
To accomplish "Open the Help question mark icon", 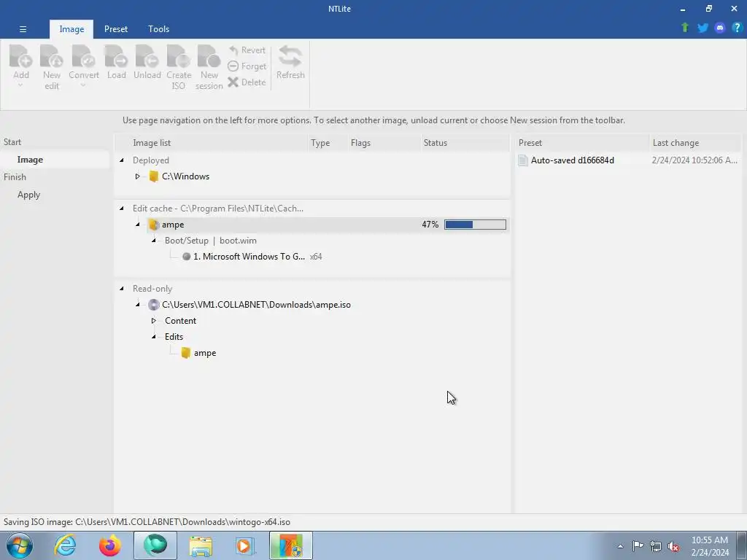I will coord(737,28).
